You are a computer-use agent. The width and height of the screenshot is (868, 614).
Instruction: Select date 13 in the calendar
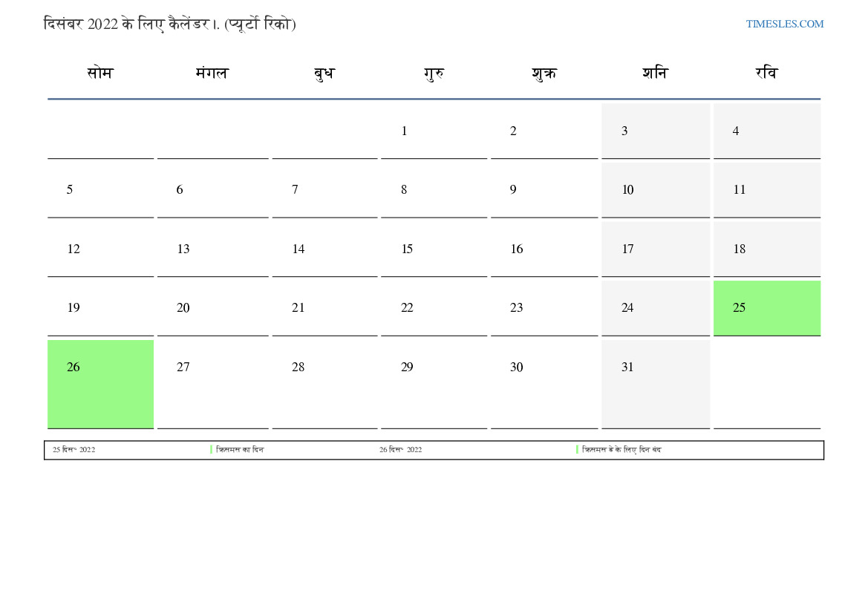[x=212, y=249]
